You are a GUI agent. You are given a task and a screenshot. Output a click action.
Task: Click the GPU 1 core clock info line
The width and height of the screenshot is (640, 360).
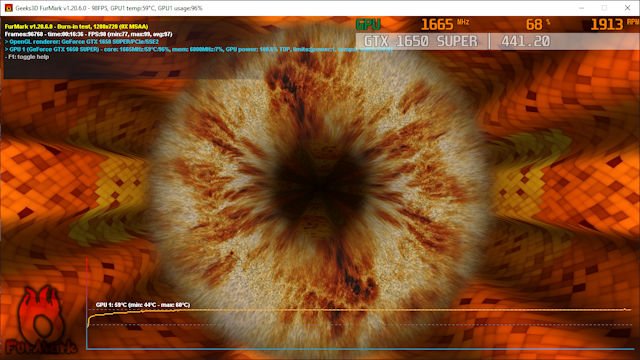tap(198, 49)
